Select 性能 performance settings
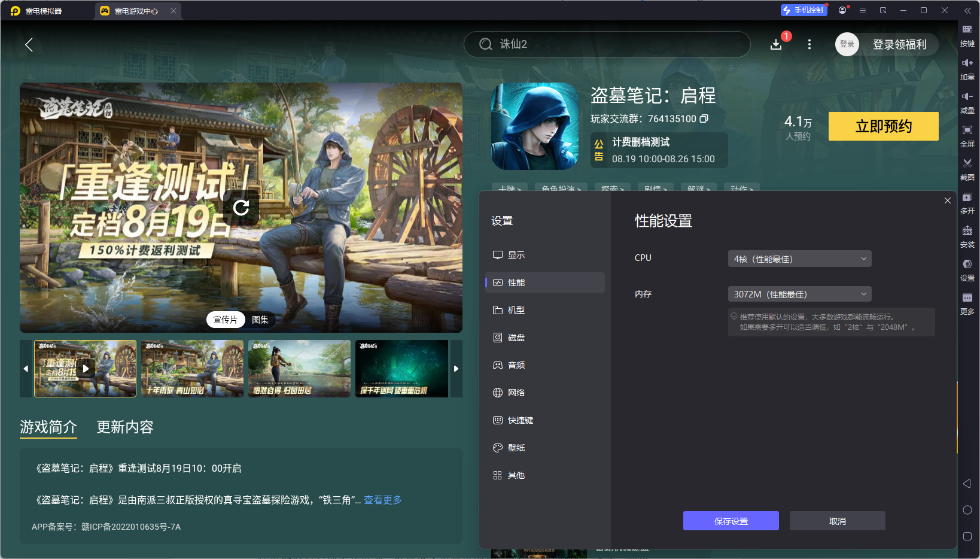Image resolution: width=980 pixels, height=559 pixels. click(x=545, y=282)
